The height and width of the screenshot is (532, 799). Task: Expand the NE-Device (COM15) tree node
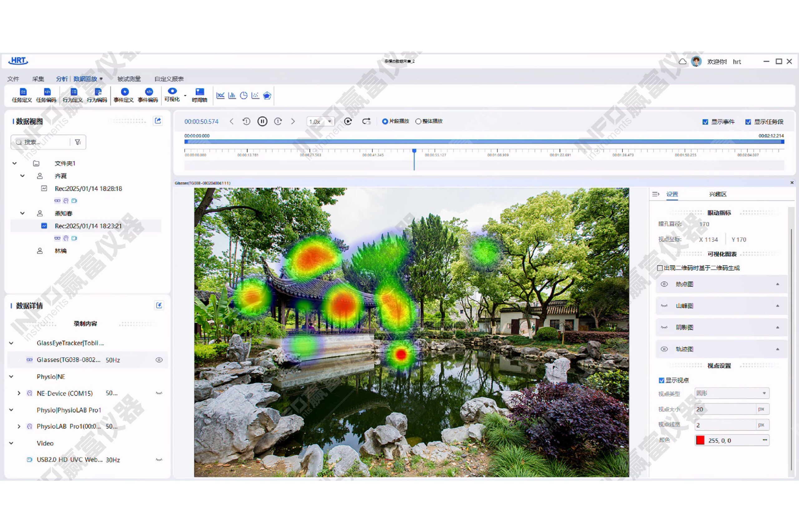(19, 393)
